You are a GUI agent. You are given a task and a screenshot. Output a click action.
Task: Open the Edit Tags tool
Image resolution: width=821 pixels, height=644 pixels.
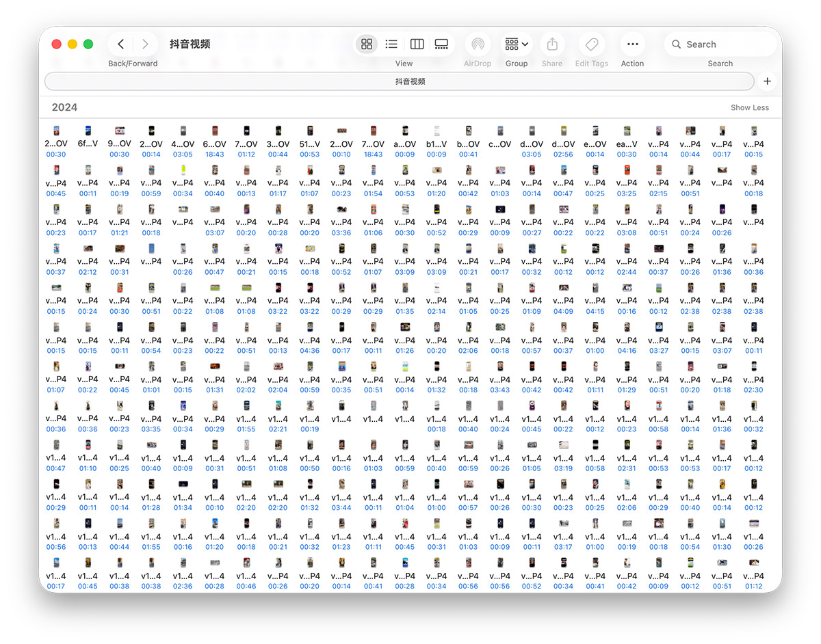tap(591, 45)
